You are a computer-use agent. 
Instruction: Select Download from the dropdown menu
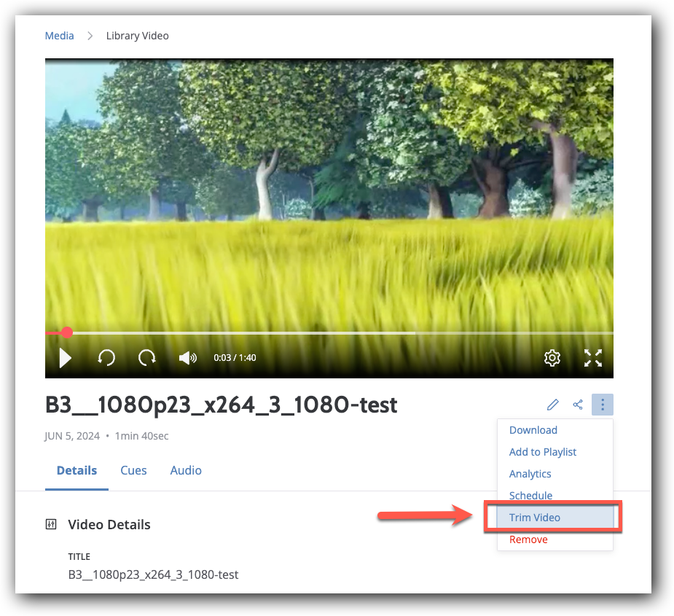click(533, 430)
